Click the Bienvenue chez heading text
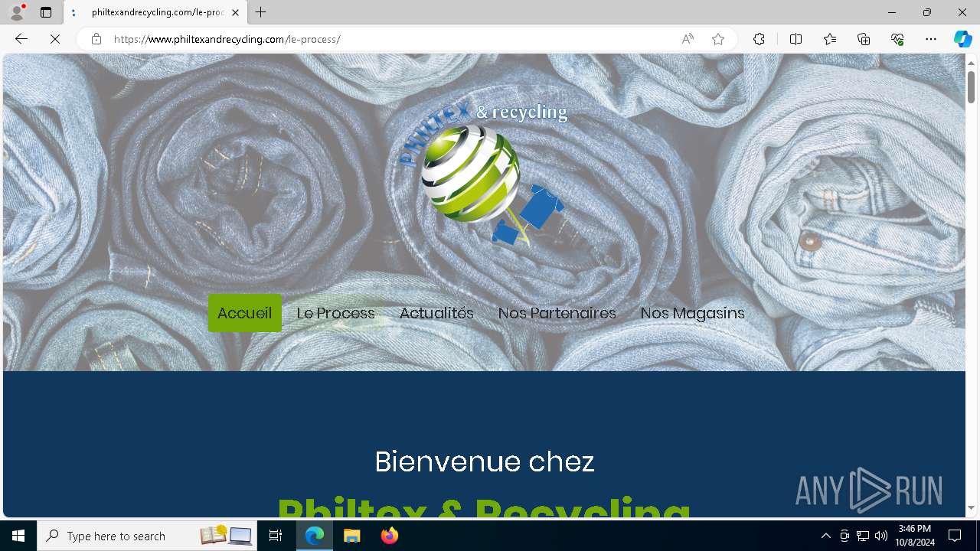 pos(484,461)
